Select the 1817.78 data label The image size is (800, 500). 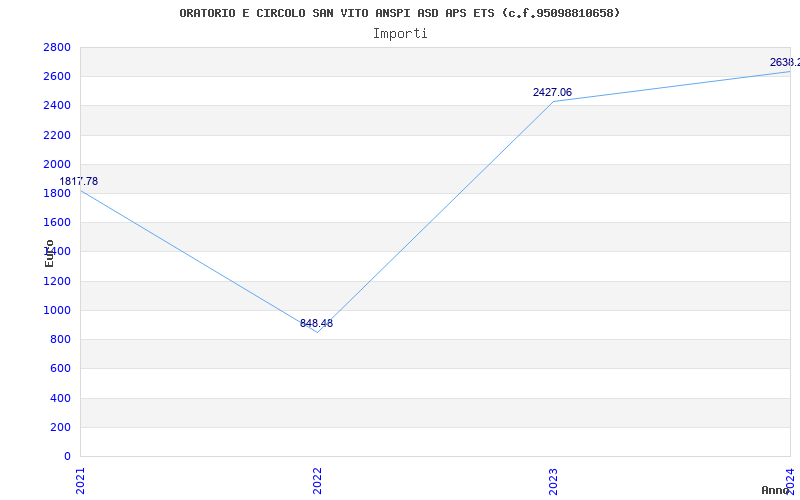point(79,182)
